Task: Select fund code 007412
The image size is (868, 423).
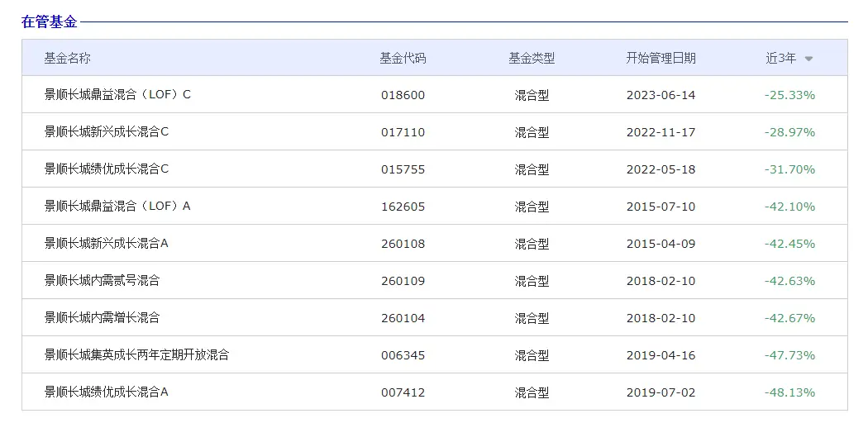Action: pos(403,392)
